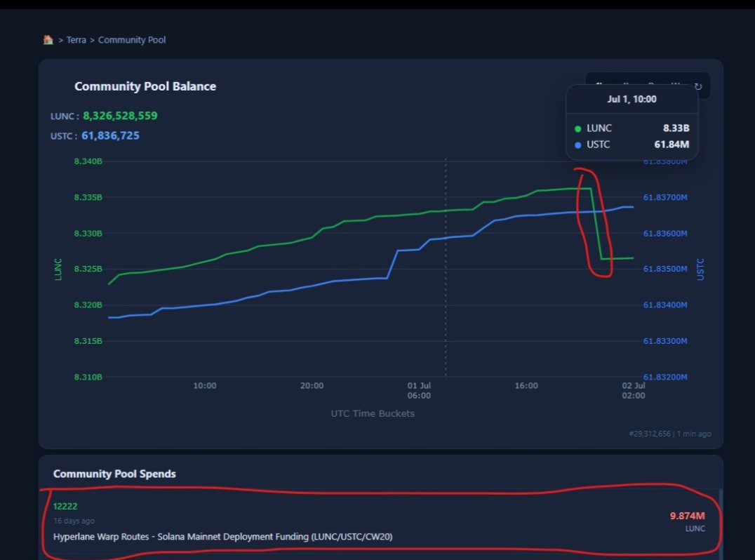Click the Community Pool Balance heading
The width and height of the screenshot is (755, 560).
[x=145, y=86]
